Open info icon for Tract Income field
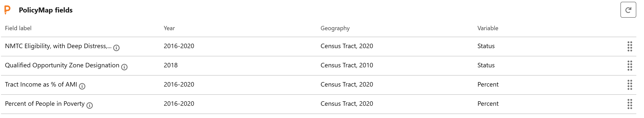This screenshot has height=118, width=644. tap(82, 86)
